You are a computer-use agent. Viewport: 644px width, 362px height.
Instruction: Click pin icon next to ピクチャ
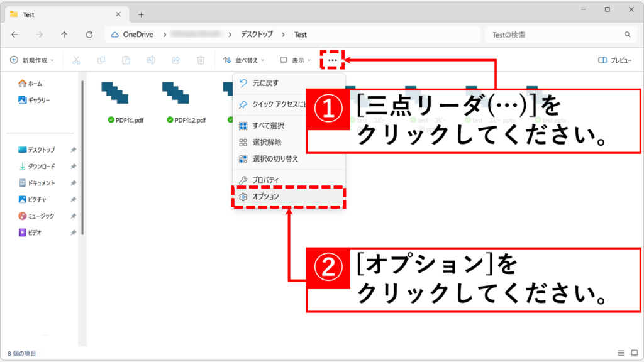[73, 199]
